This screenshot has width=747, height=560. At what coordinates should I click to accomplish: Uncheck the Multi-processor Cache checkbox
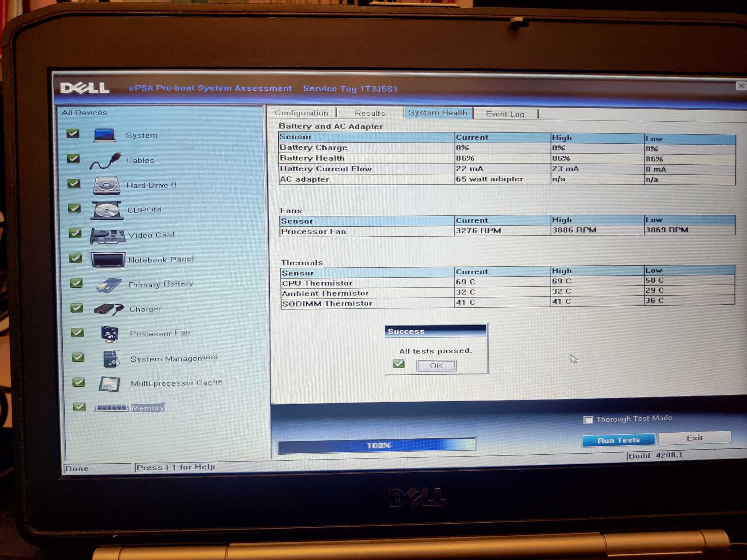click(x=78, y=382)
